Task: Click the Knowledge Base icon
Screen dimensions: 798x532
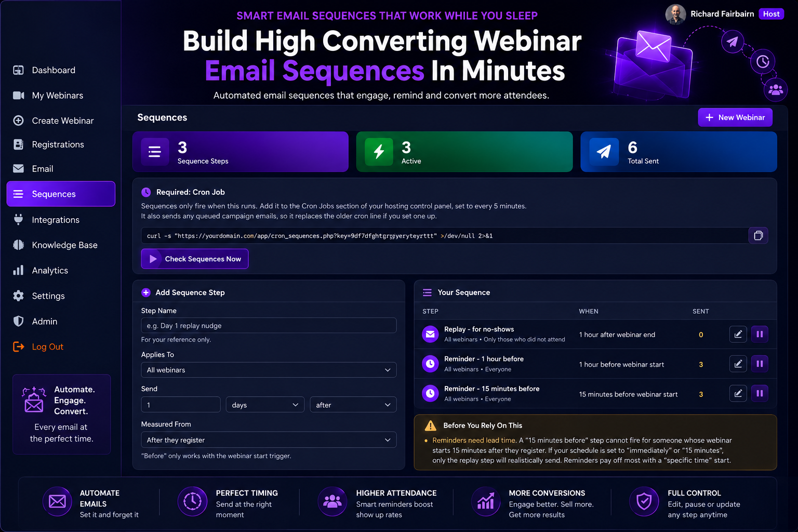Action: 18,245
